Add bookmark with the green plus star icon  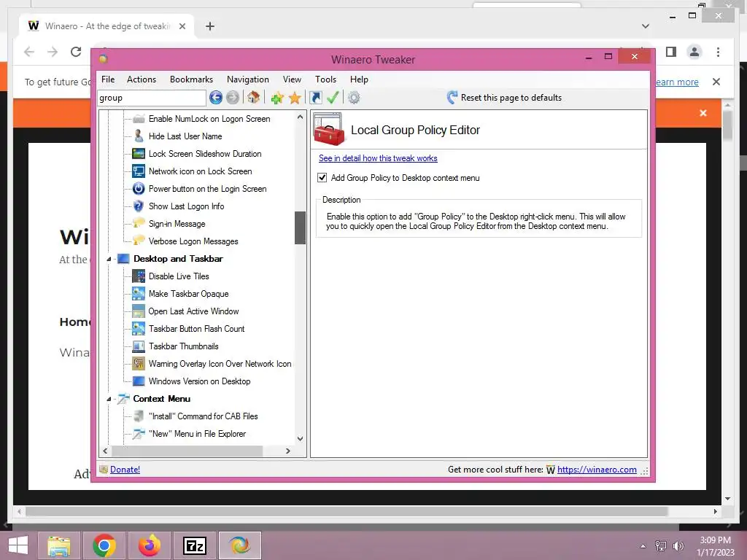[276, 98]
